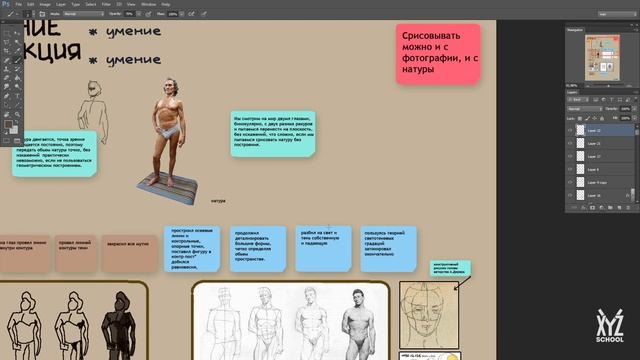
Task: Open the layer filter Kind dropdown
Action: [x=578, y=99]
